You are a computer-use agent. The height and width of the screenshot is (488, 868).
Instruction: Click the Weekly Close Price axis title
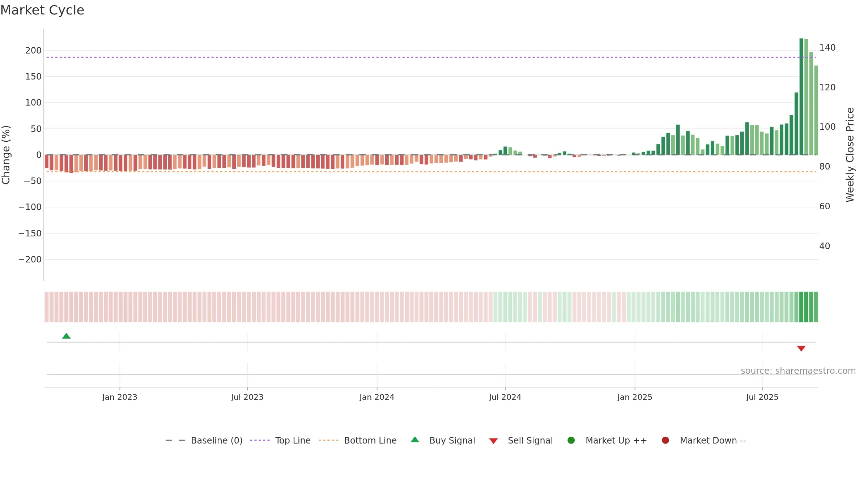(850, 155)
